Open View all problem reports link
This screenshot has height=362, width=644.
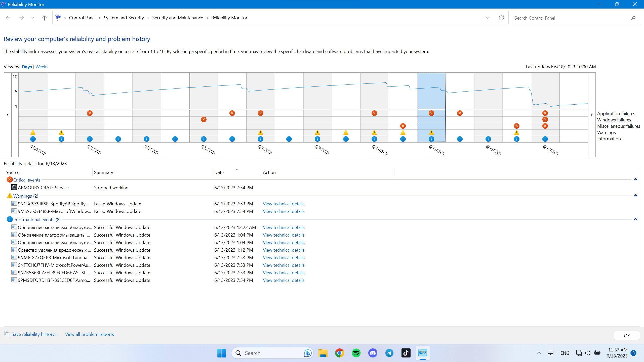[x=89, y=334]
